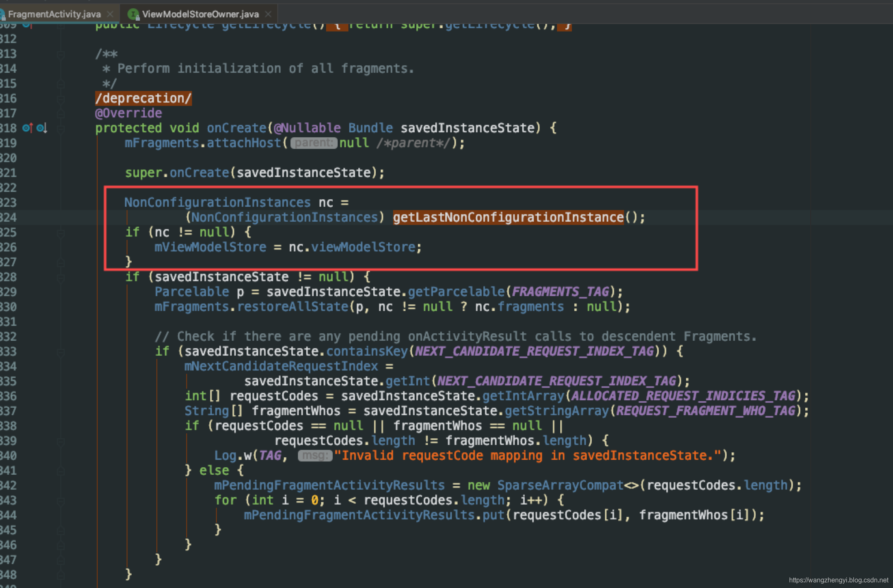This screenshot has width=893, height=588.
Task: Click the FRAGMENTS_TAG constant
Action: tap(561, 292)
